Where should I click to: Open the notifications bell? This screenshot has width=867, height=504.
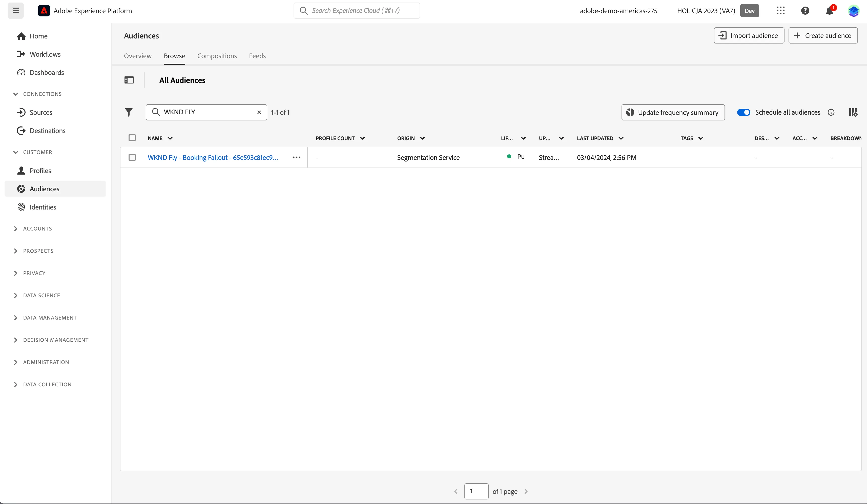click(x=830, y=11)
